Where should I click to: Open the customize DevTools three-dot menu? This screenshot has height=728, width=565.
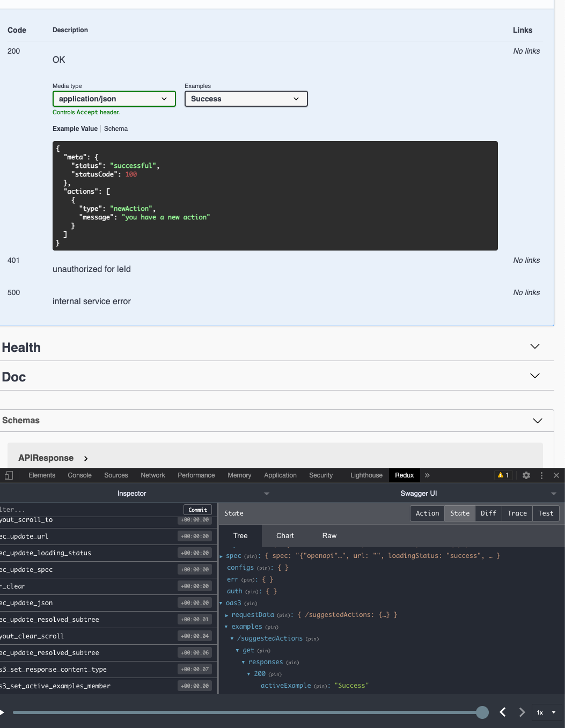[x=541, y=475]
